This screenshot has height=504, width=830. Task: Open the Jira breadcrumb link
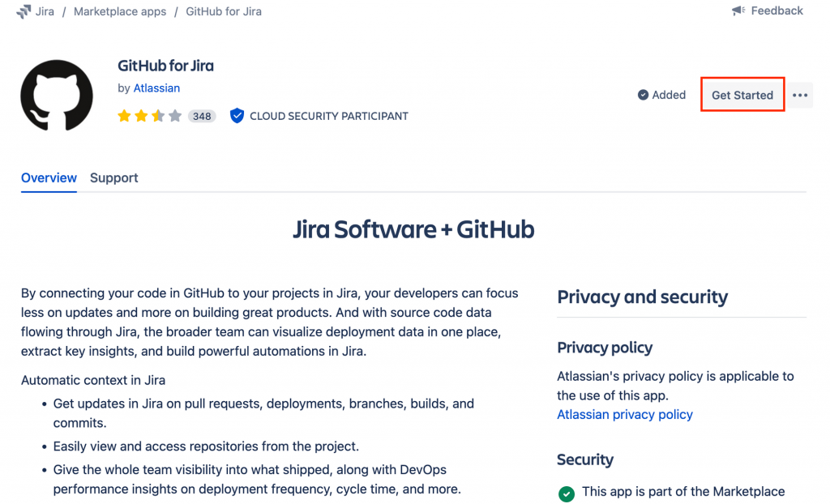(45, 11)
